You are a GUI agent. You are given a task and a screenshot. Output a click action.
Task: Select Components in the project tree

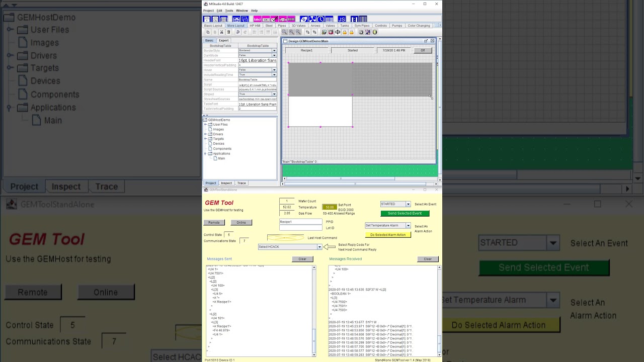click(x=222, y=148)
